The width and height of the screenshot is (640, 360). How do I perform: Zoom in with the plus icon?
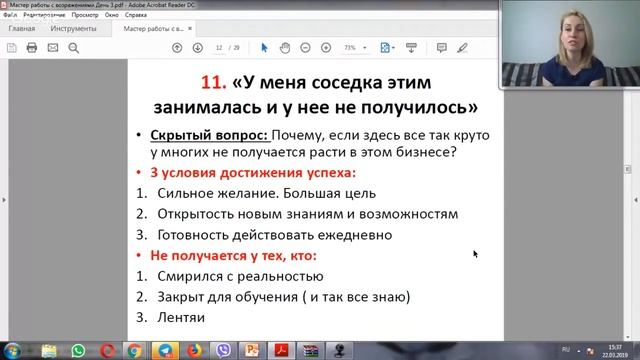(326, 48)
